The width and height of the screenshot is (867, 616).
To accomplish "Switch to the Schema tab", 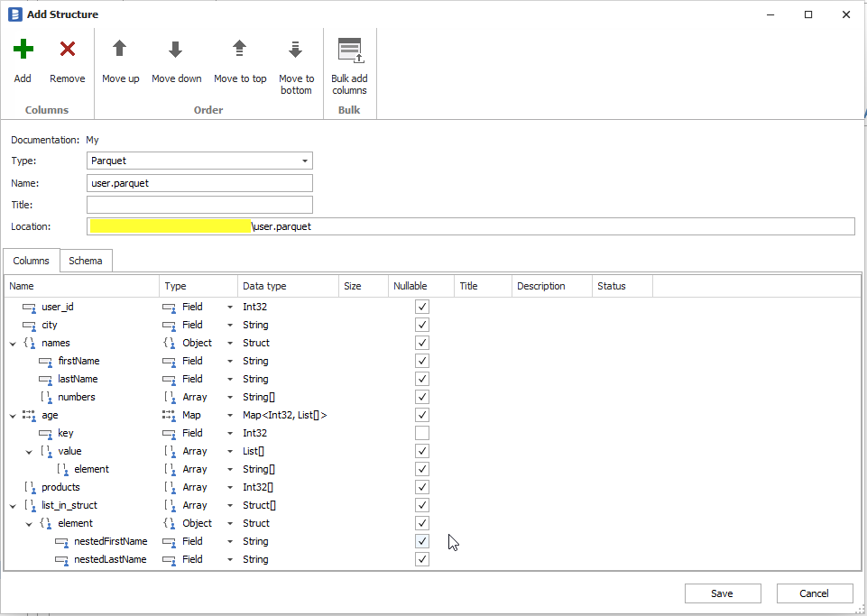I will (86, 261).
